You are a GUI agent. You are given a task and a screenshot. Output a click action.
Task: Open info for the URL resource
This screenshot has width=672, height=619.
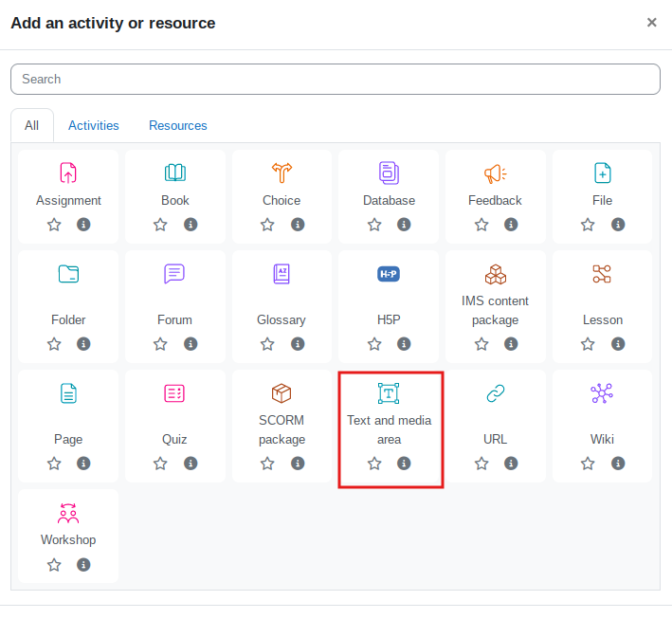click(x=511, y=464)
